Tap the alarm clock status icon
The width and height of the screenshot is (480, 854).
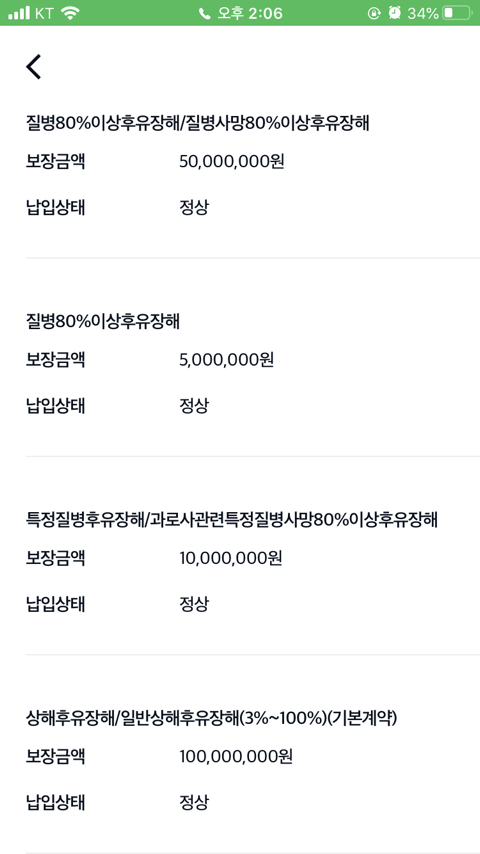(x=394, y=14)
